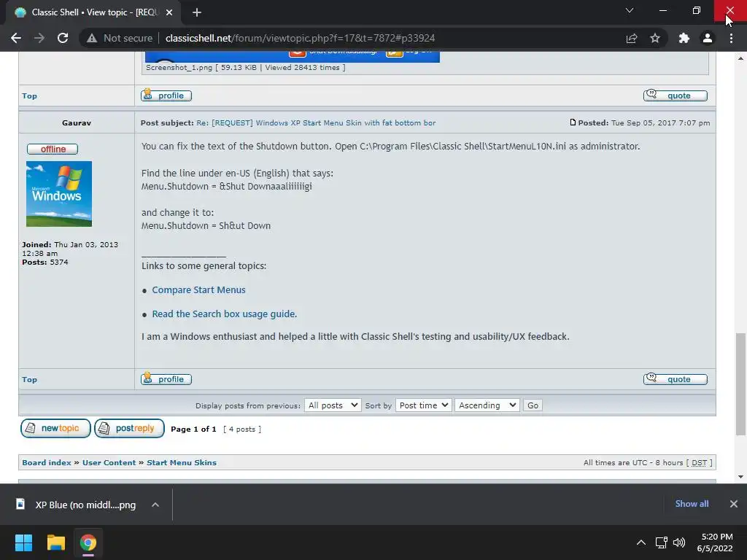The width and height of the screenshot is (747, 560).
Task: Click the scrollbar down arrow
Action: pos(741,477)
